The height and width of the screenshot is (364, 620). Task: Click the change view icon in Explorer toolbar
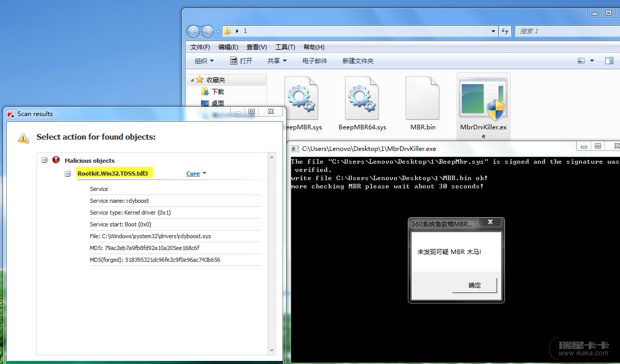coord(581,61)
